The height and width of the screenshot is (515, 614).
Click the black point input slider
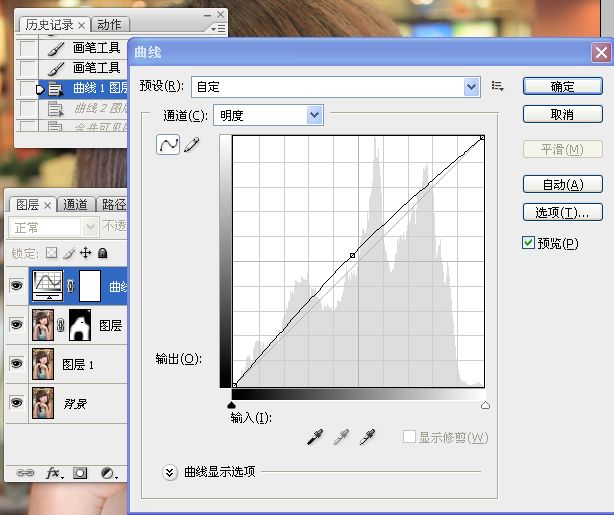pyautogui.click(x=231, y=405)
